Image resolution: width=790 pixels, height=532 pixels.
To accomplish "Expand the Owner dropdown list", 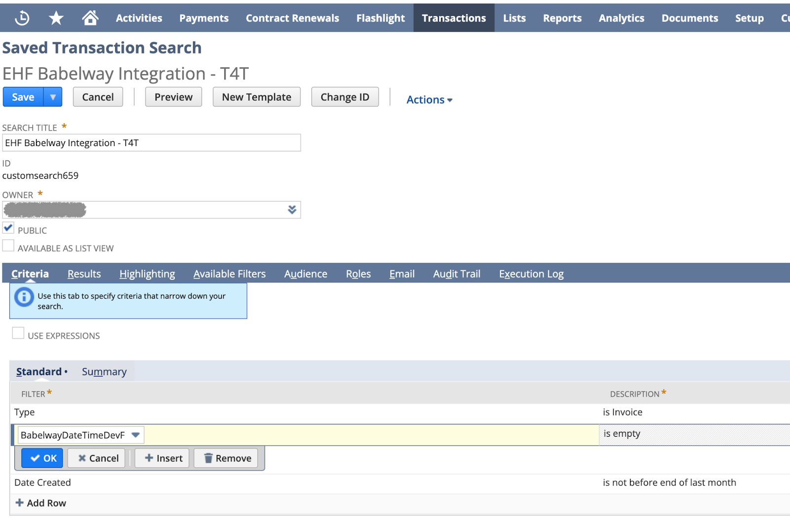I will click(292, 210).
